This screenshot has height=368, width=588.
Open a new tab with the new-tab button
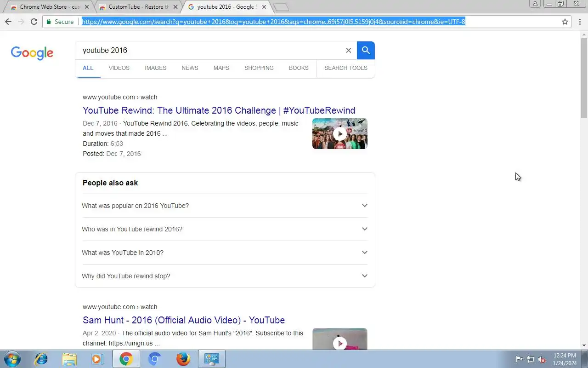[281, 7]
